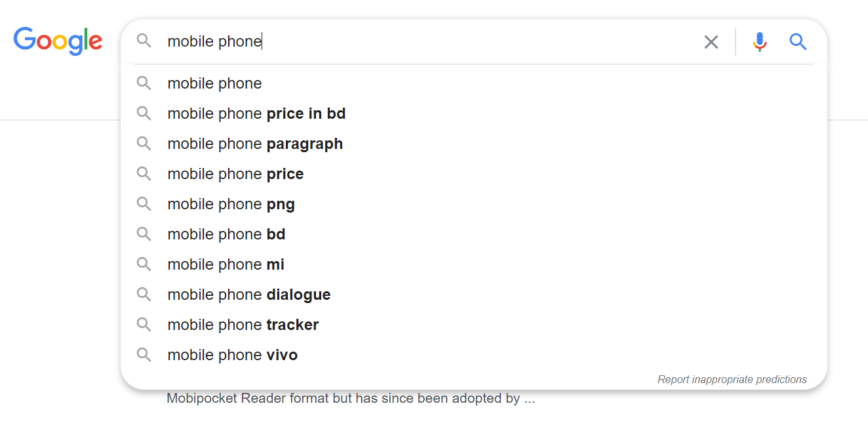Click the blue magnifying glass search icon
The height and width of the screenshot is (431, 868).
pos(798,41)
